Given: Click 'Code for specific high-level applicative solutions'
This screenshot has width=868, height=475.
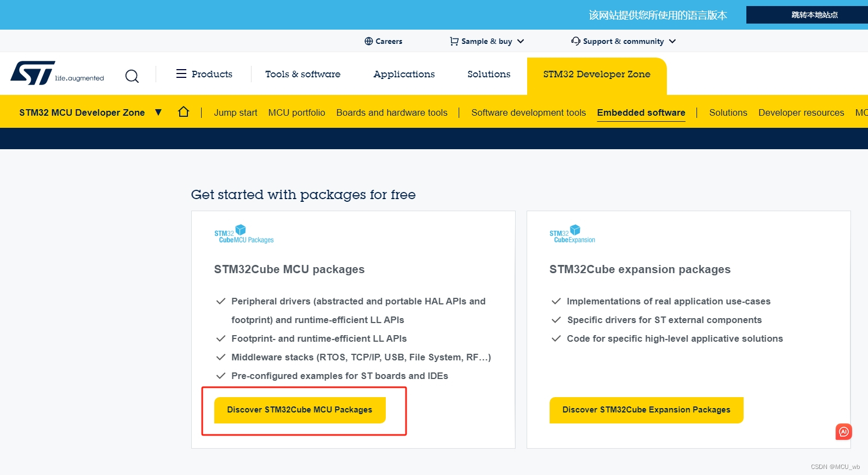Looking at the screenshot, I should (675, 338).
